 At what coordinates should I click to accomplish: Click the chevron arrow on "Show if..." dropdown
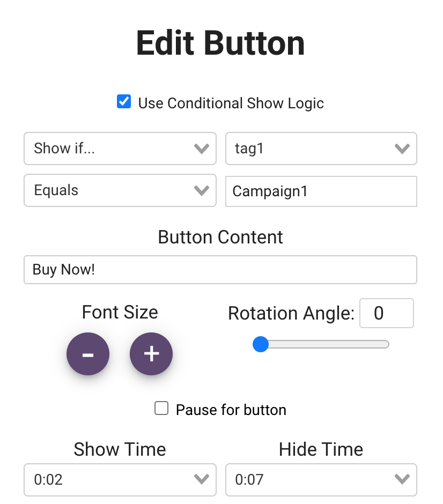coord(201,149)
